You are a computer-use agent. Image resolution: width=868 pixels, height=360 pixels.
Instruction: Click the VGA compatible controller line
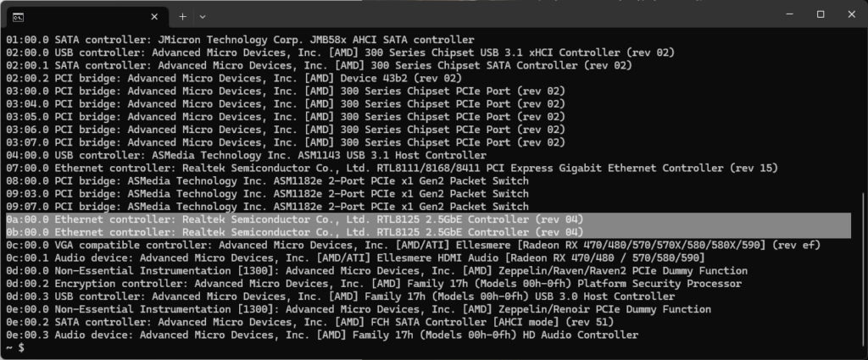tap(413, 245)
